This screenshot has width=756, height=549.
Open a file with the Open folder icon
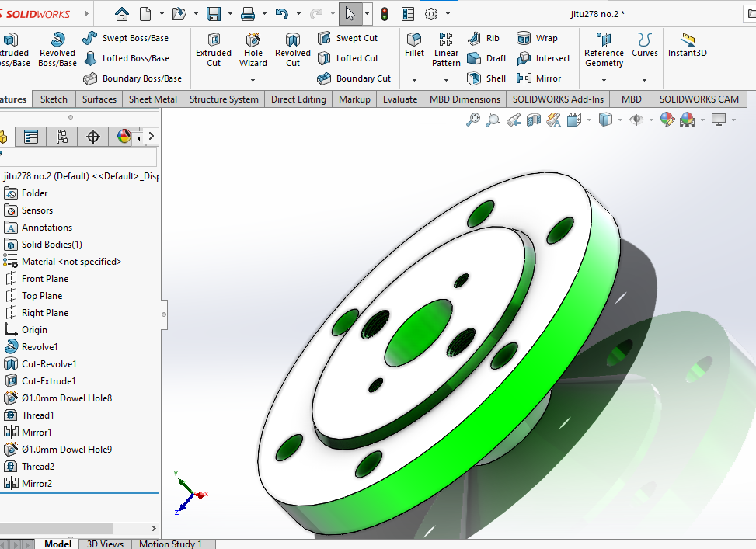[x=179, y=14]
